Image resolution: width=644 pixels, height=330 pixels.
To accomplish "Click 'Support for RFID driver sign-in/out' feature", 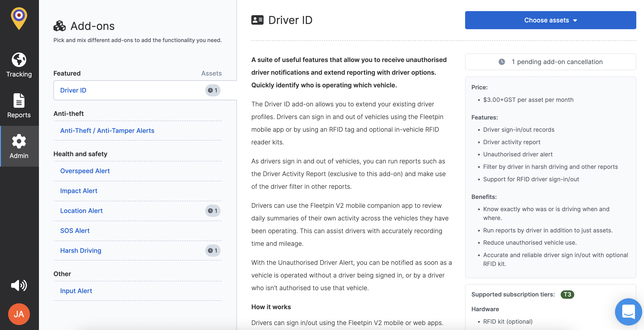I will [x=531, y=179].
